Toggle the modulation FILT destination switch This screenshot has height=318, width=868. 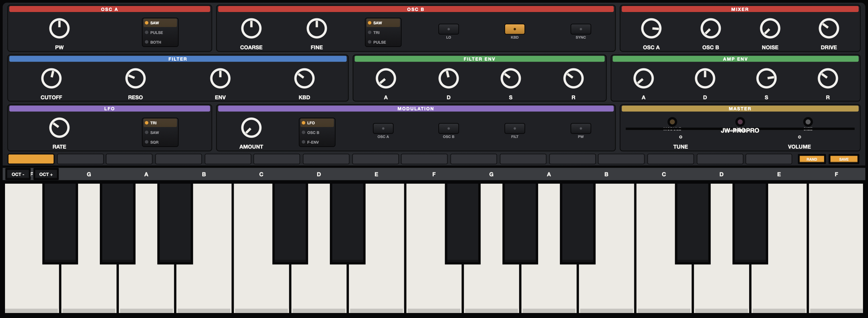pyautogui.click(x=514, y=128)
